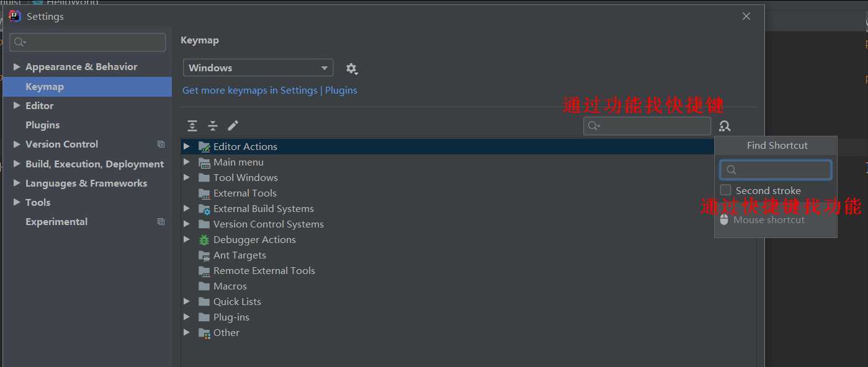Expand the Editor Actions tree node
This screenshot has height=367, width=868.
[187, 146]
